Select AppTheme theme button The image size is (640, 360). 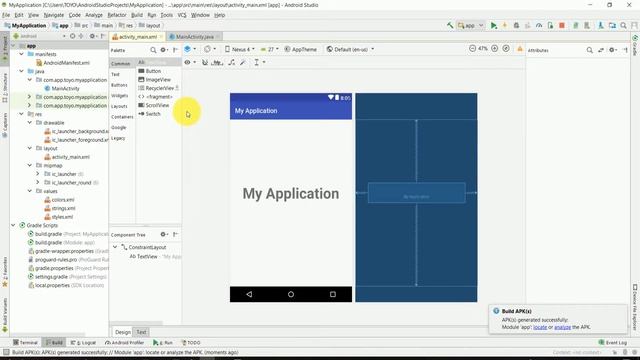[300, 49]
